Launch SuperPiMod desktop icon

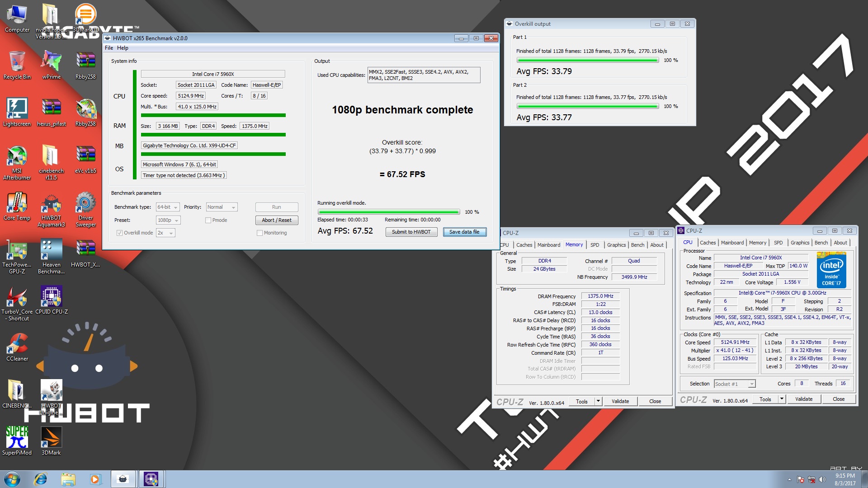click(x=17, y=441)
